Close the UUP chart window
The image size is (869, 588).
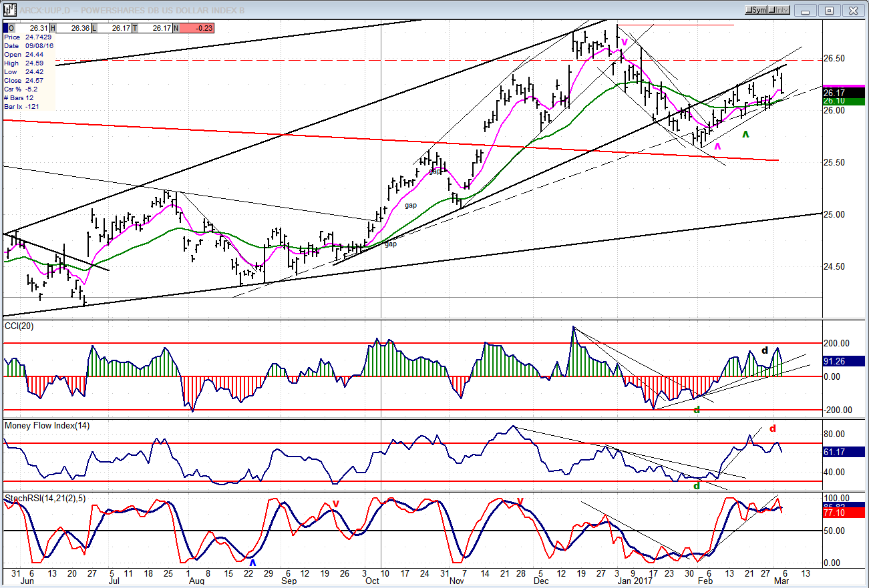pyautogui.click(x=852, y=10)
